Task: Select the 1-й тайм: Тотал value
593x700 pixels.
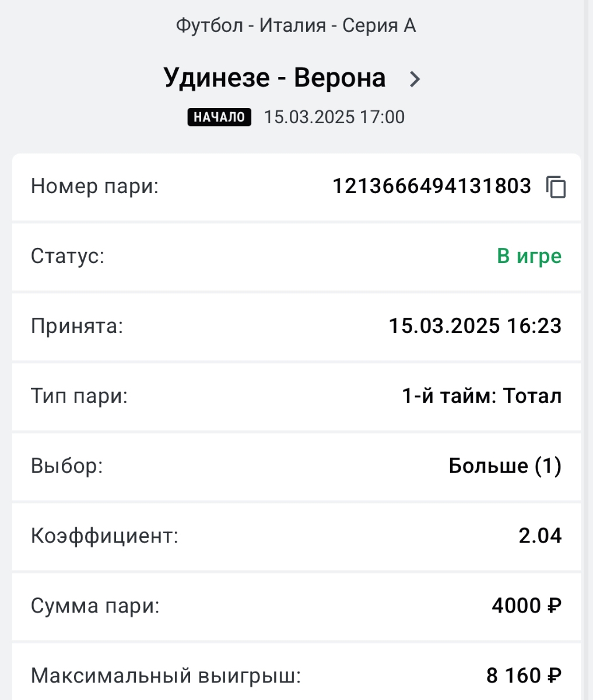Action: tap(482, 396)
